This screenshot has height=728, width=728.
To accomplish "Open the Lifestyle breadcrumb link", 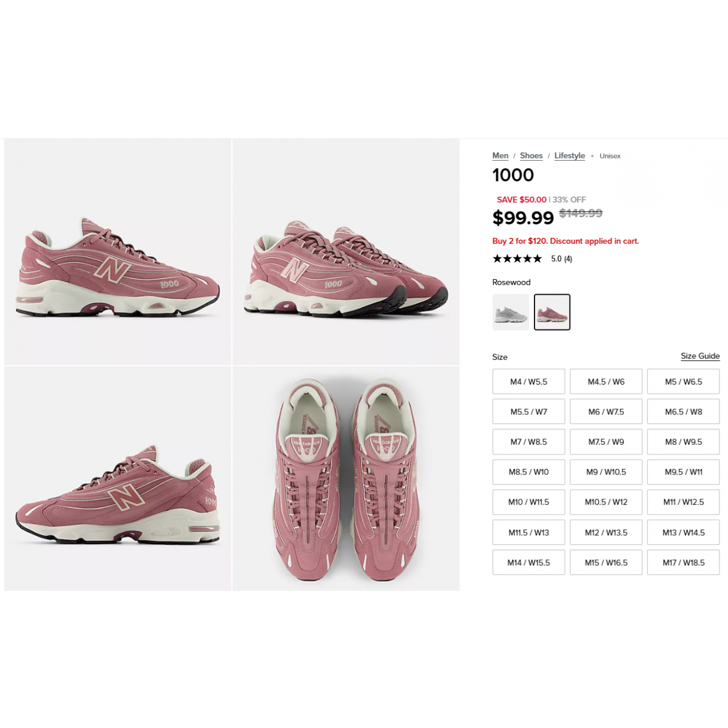I will [570, 156].
